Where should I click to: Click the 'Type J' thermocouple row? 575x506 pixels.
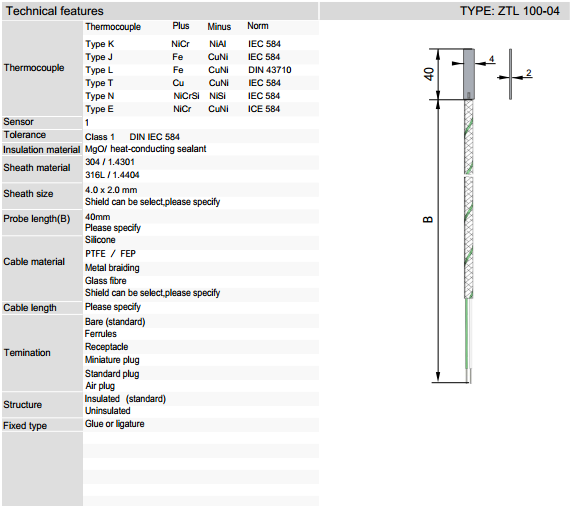[201, 57]
